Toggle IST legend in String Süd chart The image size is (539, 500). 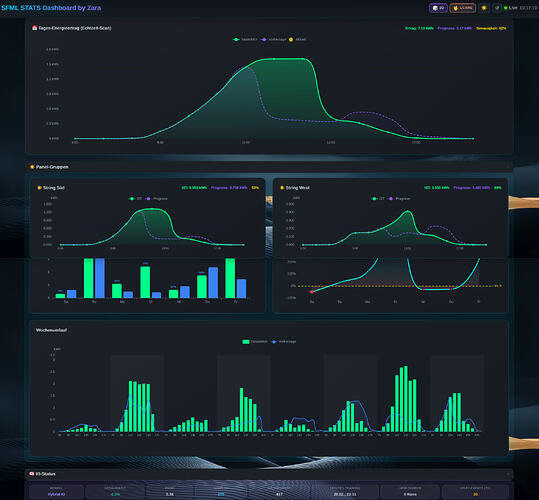[x=135, y=199]
